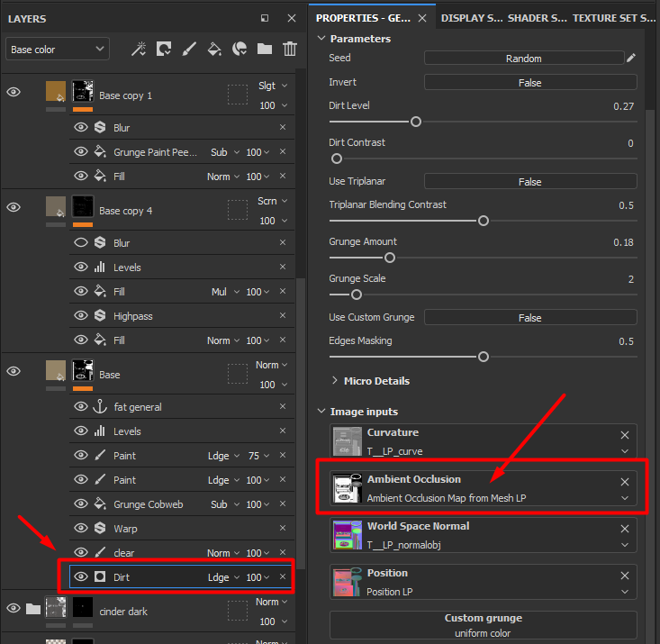
Task: Hide the Base layer
Action: click(x=14, y=371)
